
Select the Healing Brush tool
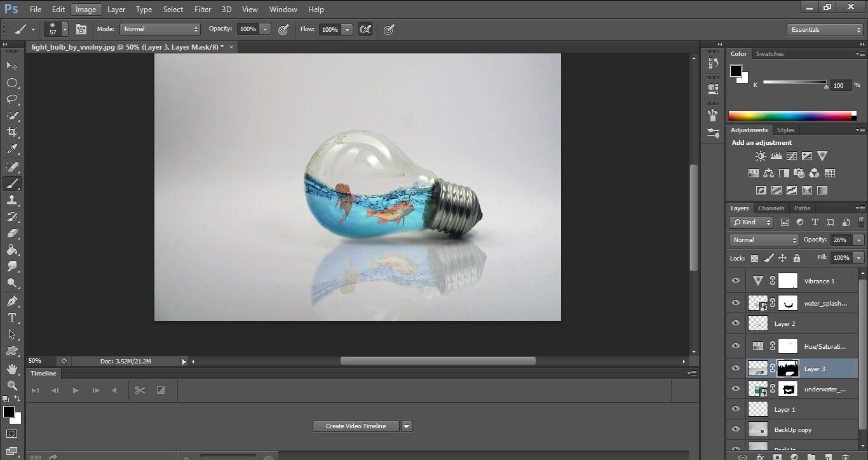pos(12,167)
